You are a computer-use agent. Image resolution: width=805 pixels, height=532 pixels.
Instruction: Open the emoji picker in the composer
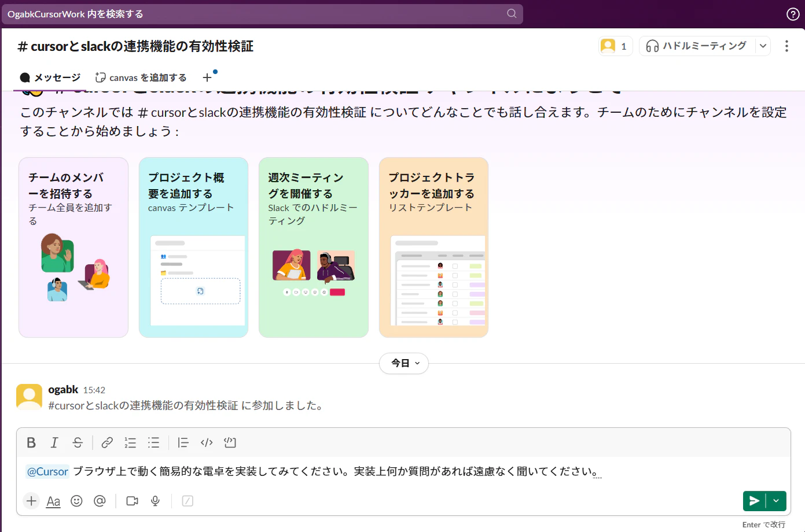pos(76,501)
